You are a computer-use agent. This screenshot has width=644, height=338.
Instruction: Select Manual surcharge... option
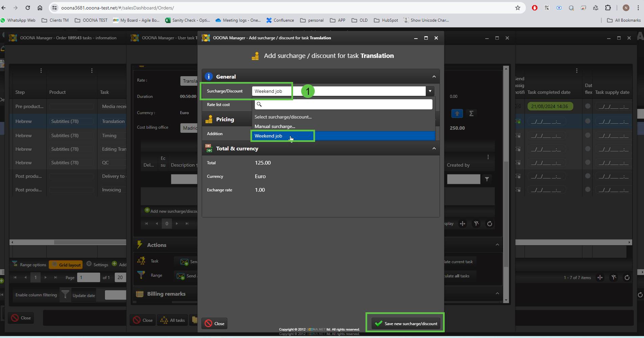click(275, 126)
